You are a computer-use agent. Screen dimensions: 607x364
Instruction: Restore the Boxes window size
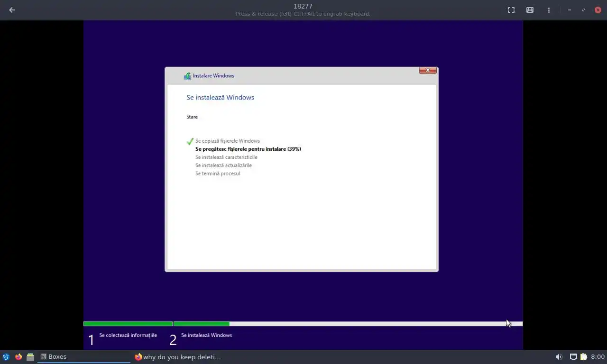[584, 10]
